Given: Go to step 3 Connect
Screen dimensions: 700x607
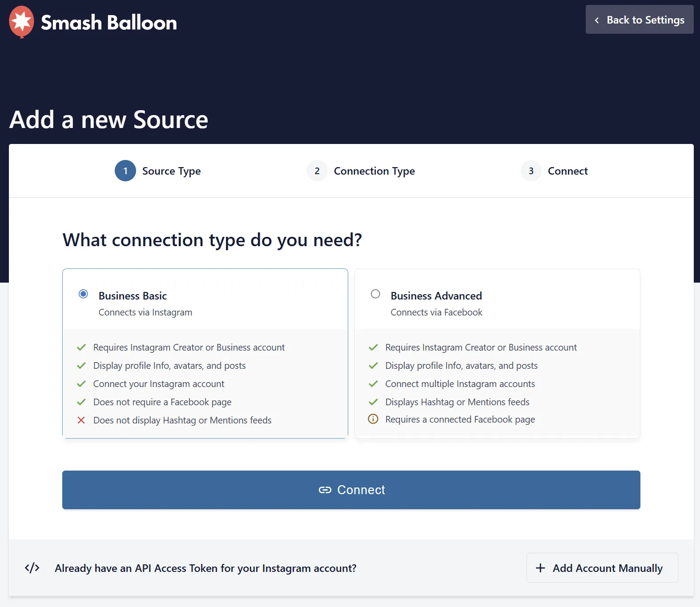Looking at the screenshot, I should tap(554, 171).
